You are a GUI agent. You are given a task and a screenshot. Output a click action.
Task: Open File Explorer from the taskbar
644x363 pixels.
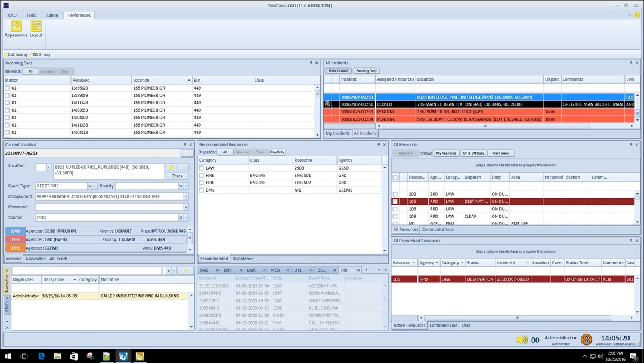tap(57, 356)
